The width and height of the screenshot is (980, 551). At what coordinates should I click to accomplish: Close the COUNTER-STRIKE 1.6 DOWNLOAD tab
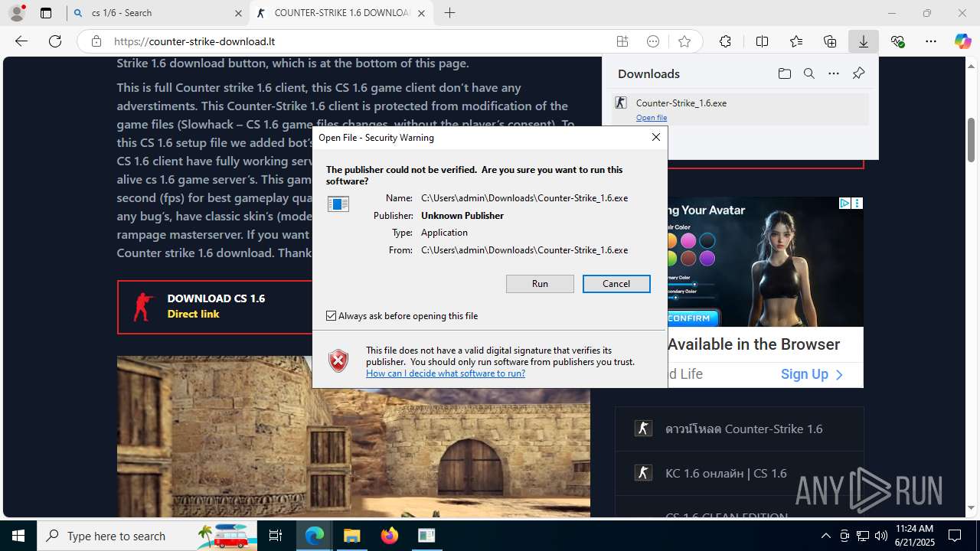(421, 13)
